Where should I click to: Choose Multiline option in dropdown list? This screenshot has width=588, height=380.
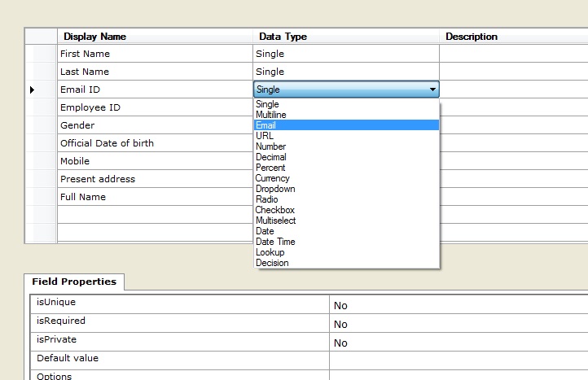[x=270, y=115]
